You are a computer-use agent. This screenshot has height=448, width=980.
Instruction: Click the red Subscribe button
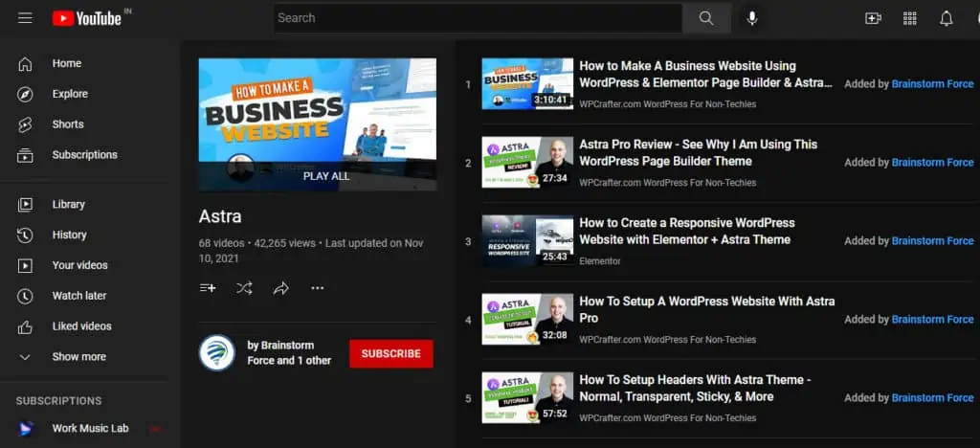click(x=390, y=353)
